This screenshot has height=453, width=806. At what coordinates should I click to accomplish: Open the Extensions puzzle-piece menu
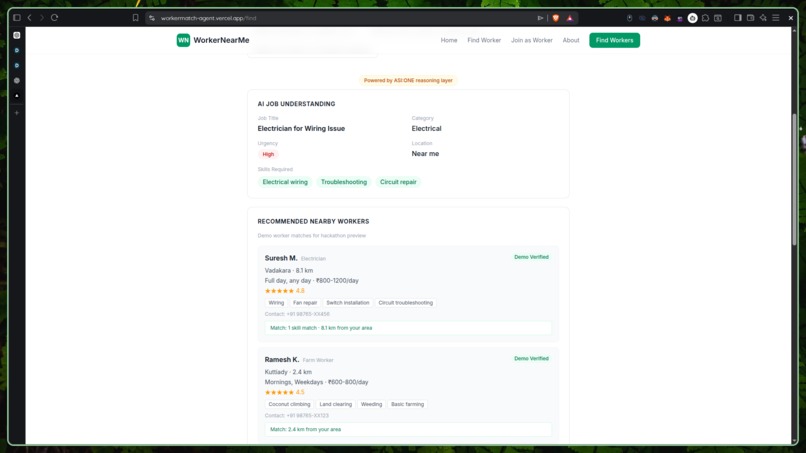pyautogui.click(x=705, y=18)
